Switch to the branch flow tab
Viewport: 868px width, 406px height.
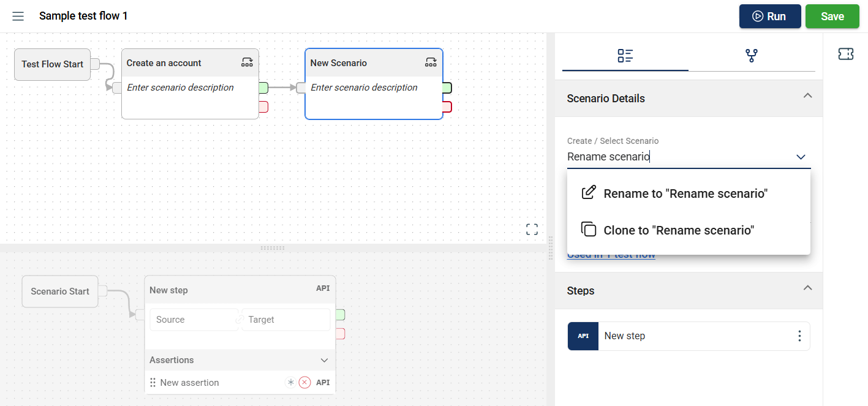pos(752,56)
